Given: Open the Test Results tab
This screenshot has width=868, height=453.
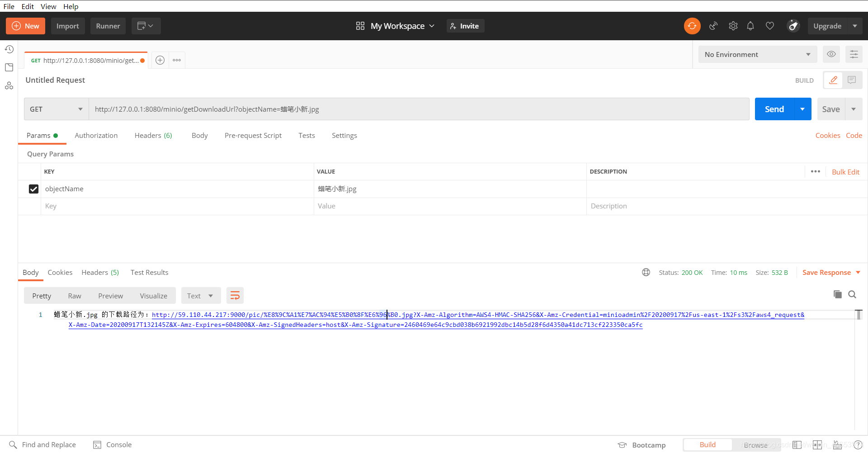Looking at the screenshot, I should tap(150, 273).
